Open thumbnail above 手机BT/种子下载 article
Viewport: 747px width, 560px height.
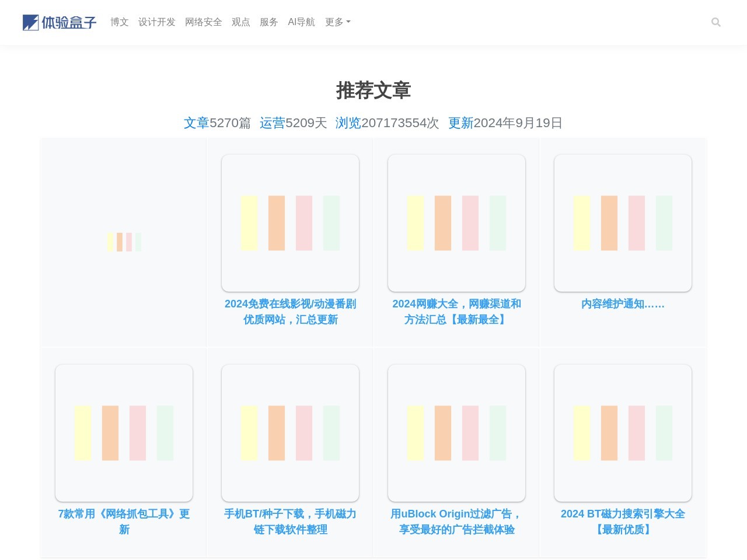(290, 433)
